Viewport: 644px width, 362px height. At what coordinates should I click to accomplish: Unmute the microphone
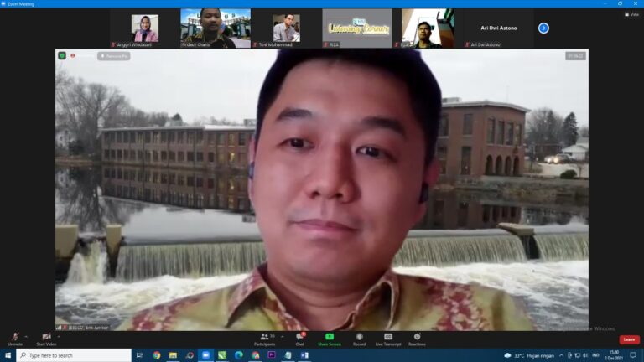[x=15, y=338]
